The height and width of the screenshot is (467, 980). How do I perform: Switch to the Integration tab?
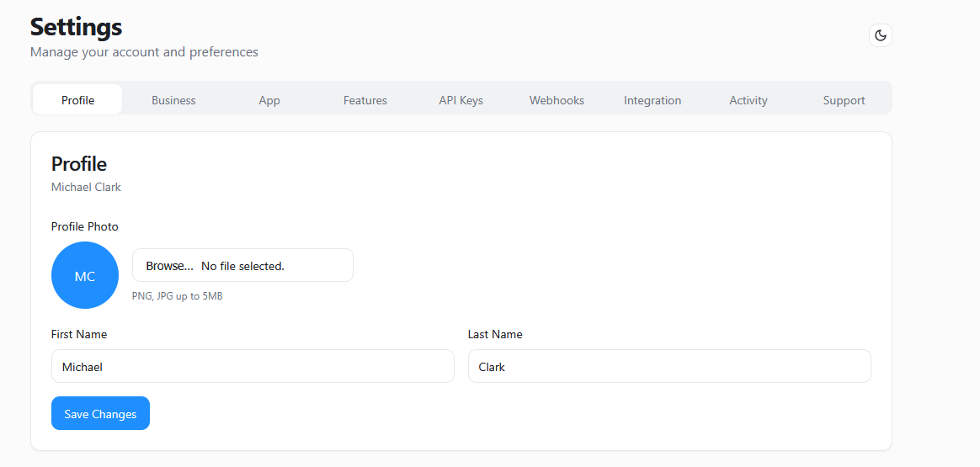652,100
